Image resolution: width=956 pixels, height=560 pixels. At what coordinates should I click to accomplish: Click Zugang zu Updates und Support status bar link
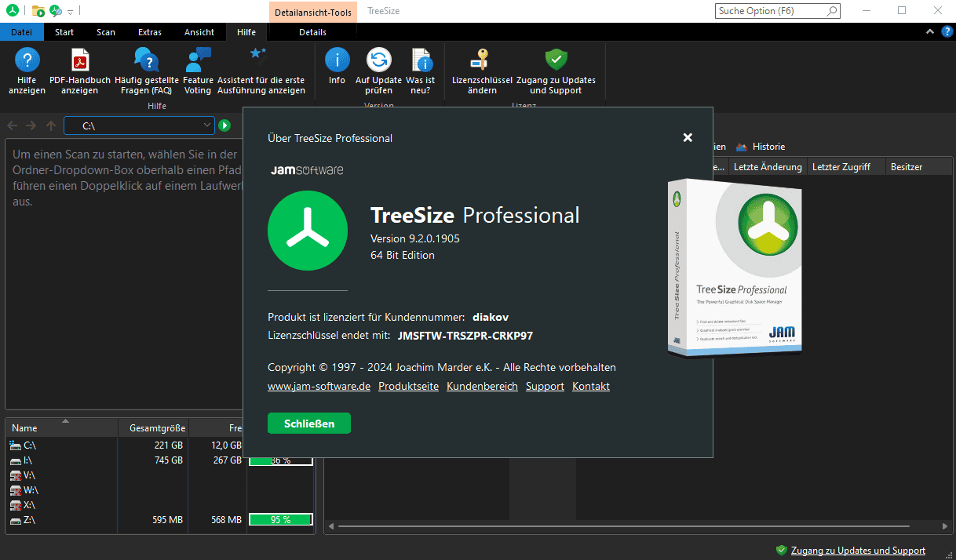(x=858, y=551)
